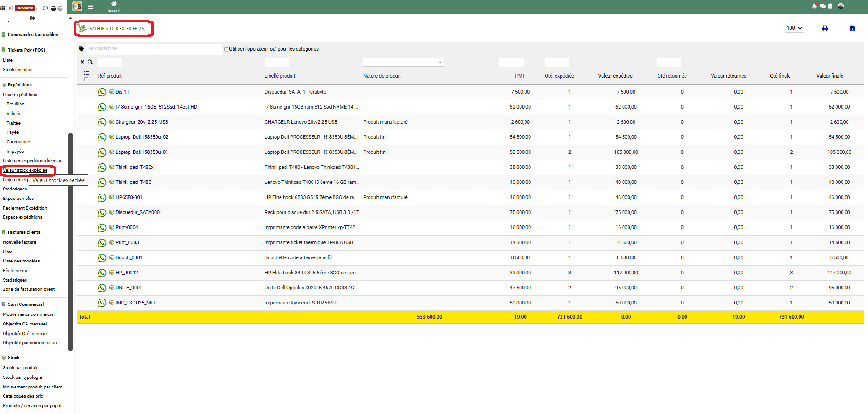This screenshot has height=414, width=868.
Task: Sort by Valeur expédiée column header
Action: pyautogui.click(x=615, y=76)
